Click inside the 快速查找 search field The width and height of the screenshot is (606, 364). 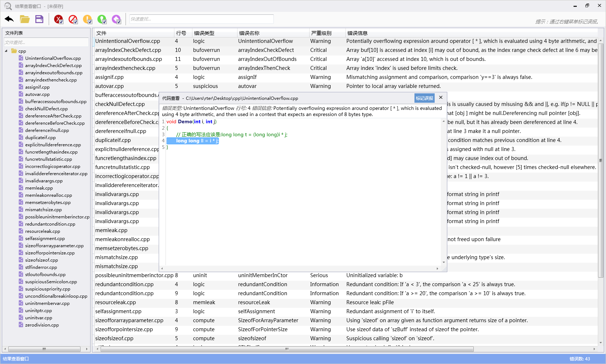coord(201,19)
